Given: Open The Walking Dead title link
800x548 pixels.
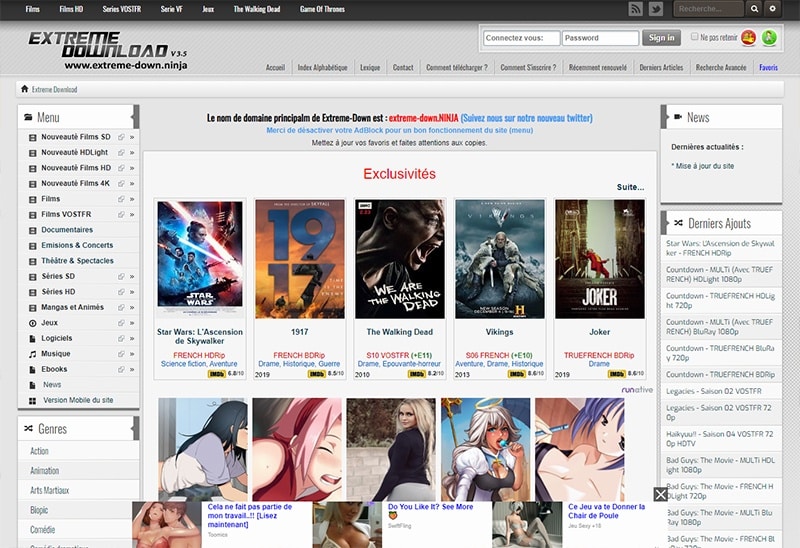Looking at the screenshot, I should [399, 332].
